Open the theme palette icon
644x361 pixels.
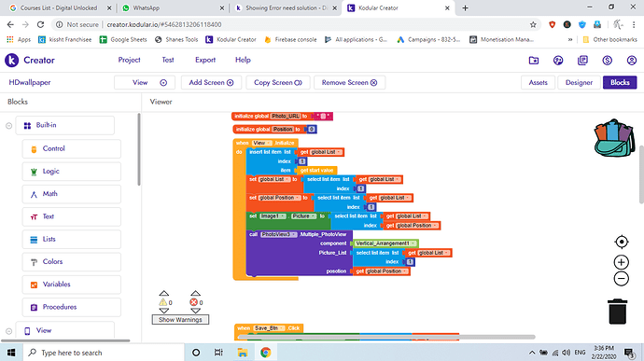pos(558,61)
